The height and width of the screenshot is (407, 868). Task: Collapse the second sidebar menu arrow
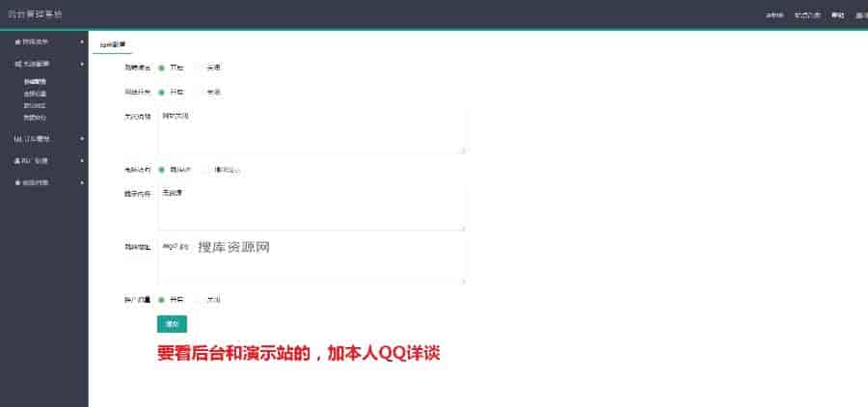pyautogui.click(x=82, y=65)
